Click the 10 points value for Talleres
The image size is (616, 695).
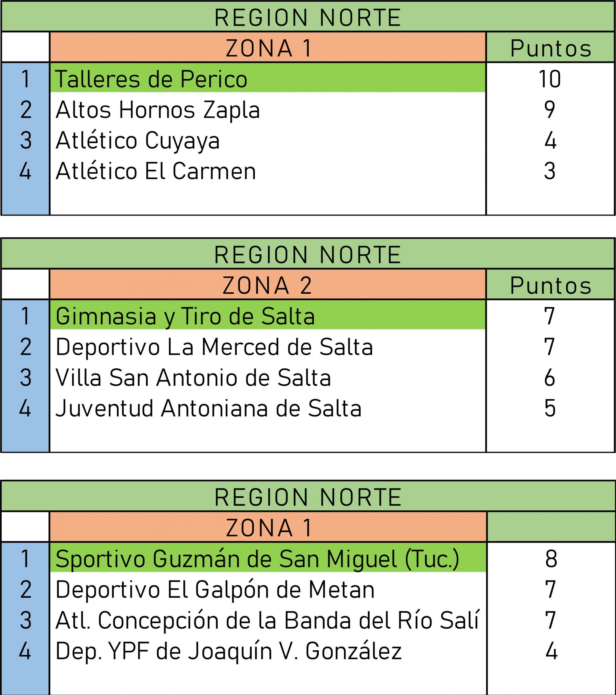[x=550, y=79]
